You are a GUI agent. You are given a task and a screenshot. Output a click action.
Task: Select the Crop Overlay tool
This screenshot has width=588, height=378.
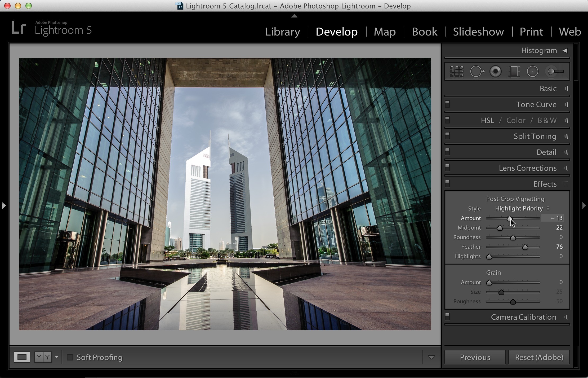point(457,71)
